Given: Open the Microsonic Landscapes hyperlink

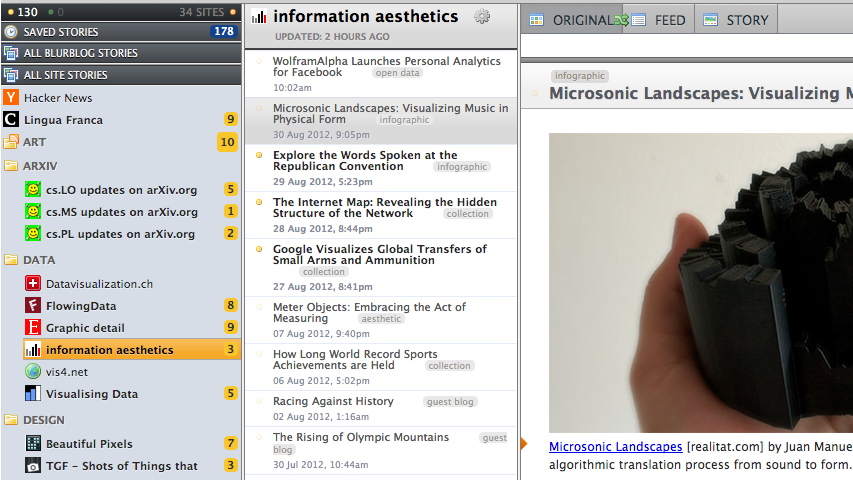Looking at the screenshot, I should coord(615,447).
